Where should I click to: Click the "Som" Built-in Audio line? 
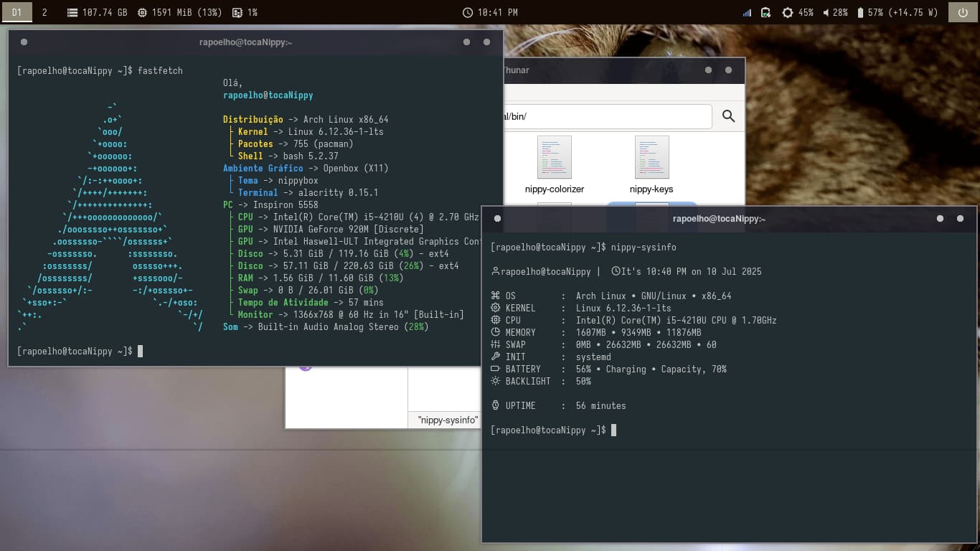click(x=326, y=326)
